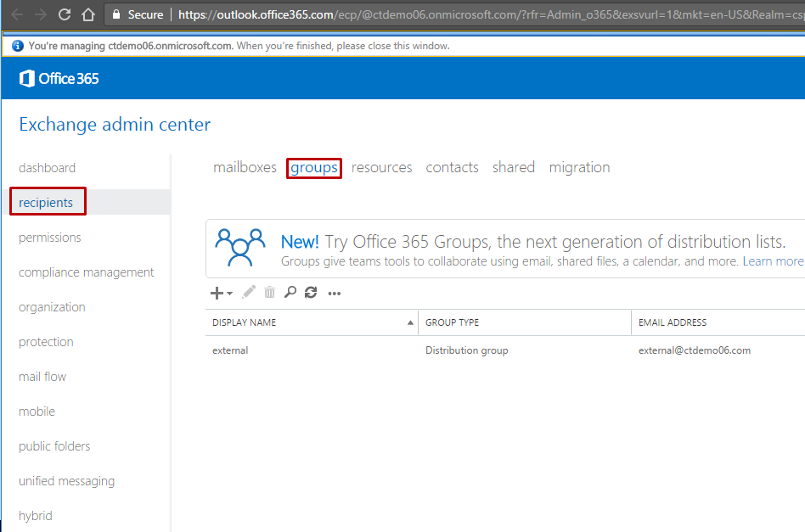The height and width of the screenshot is (532, 805).
Task: Open unified messaging section
Action: click(x=67, y=481)
